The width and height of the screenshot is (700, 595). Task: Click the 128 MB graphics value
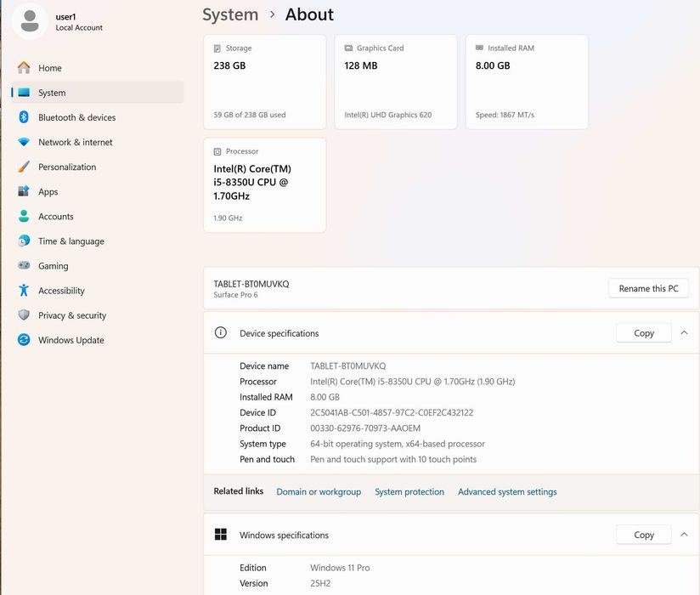coord(361,65)
